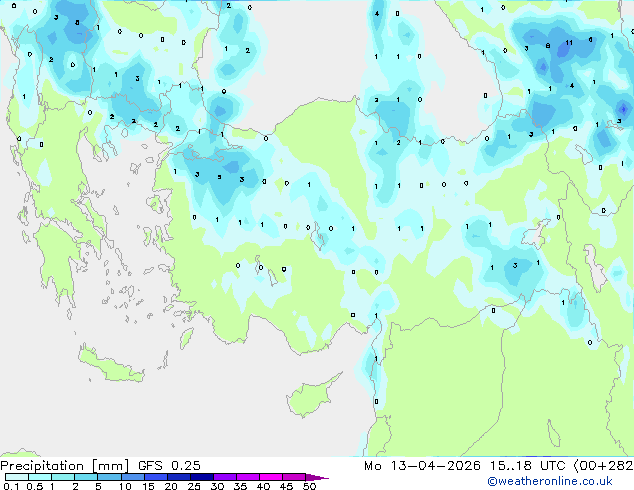Image resolution: width=634 pixels, height=490 pixels.
Task: Click the 35 legend scale label
Action: click(x=240, y=486)
